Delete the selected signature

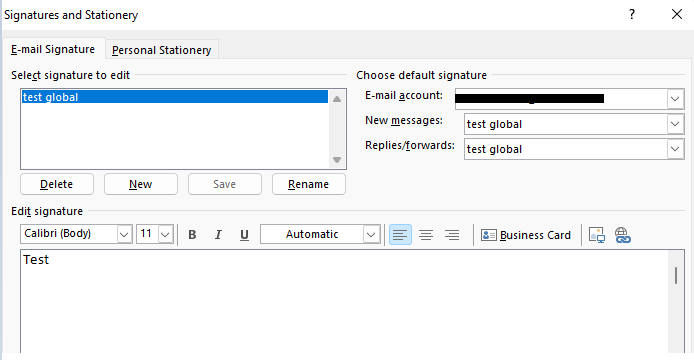pyautogui.click(x=57, y=184)
